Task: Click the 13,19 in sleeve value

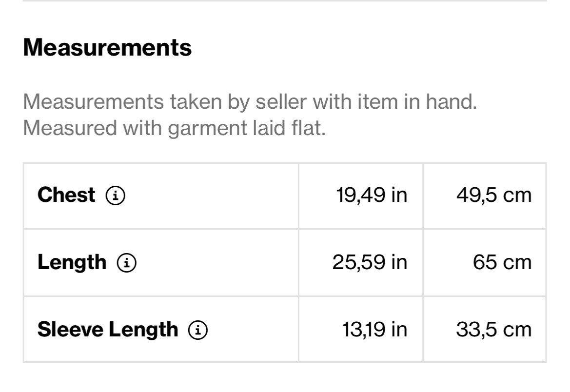Action: [x=374, y=330]
